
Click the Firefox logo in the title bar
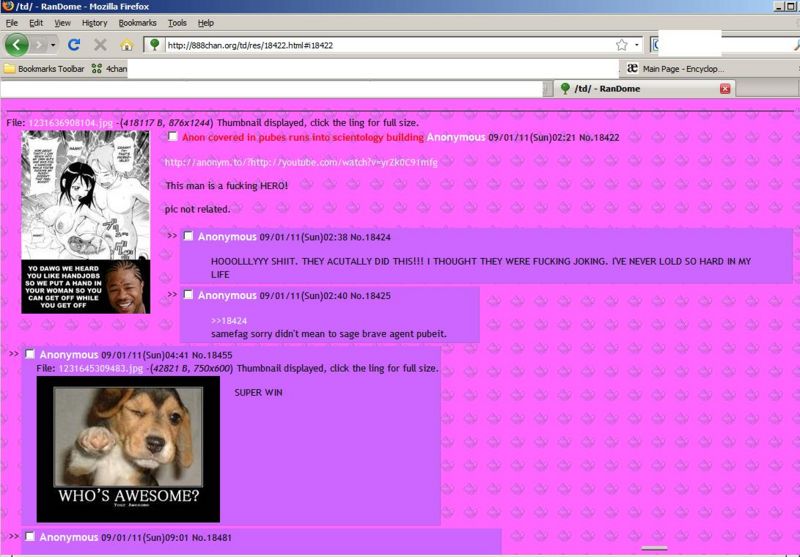[8, 6]
